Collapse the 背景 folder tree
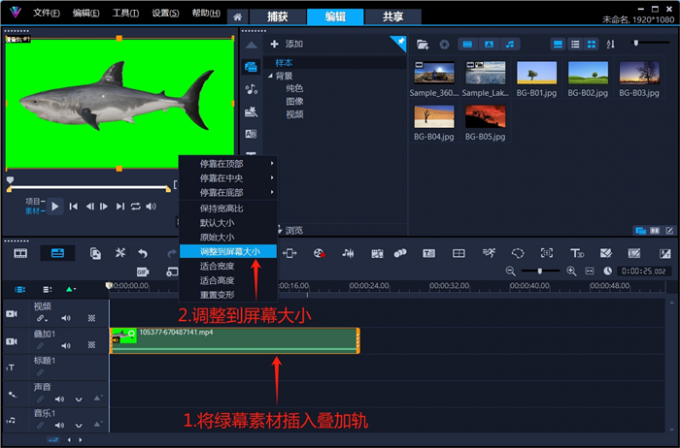The height and width of the screenshot is (448, 680). 270,76
